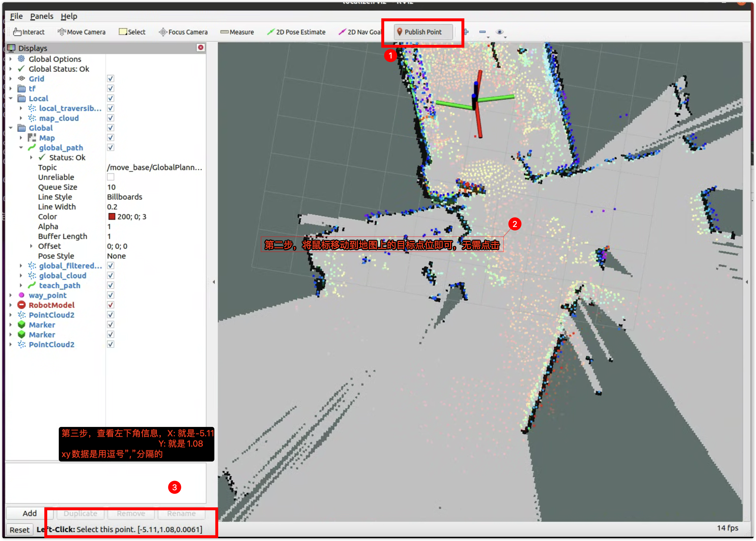
Task: Toggle the tf display checkbox
Action: (111, 89)
